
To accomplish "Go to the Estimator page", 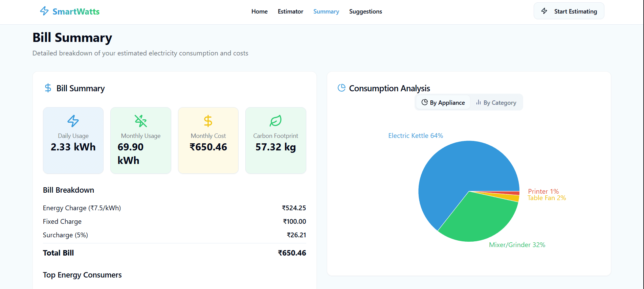I will 290,11.
